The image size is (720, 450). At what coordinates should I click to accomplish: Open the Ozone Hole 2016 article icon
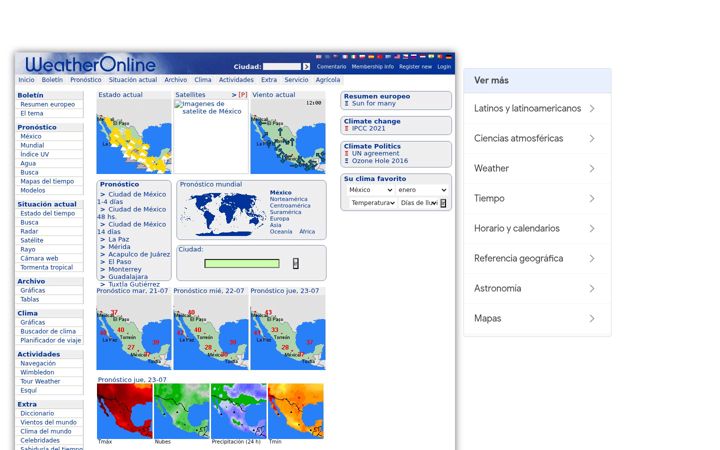tap(347, 161)
